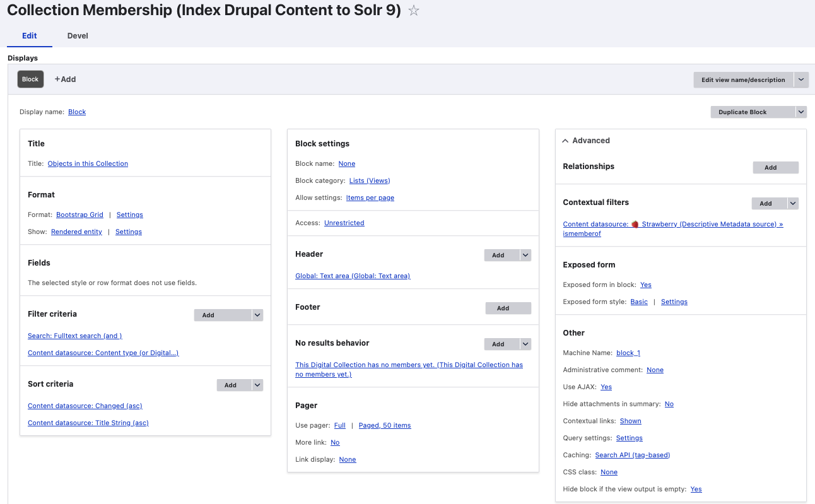This screenshot has height=504, width=815.
Task: Click the Block display button
Action: (x=30, y=79)
